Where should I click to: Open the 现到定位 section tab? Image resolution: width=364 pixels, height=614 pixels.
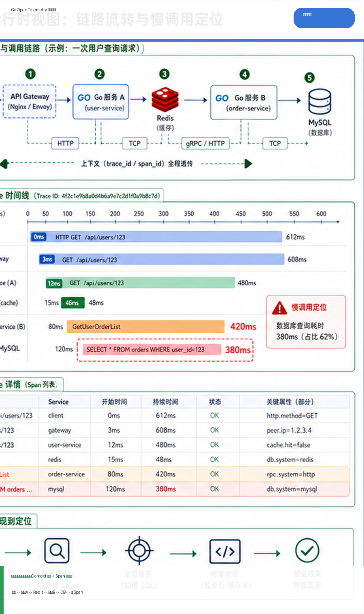[18, 521]
